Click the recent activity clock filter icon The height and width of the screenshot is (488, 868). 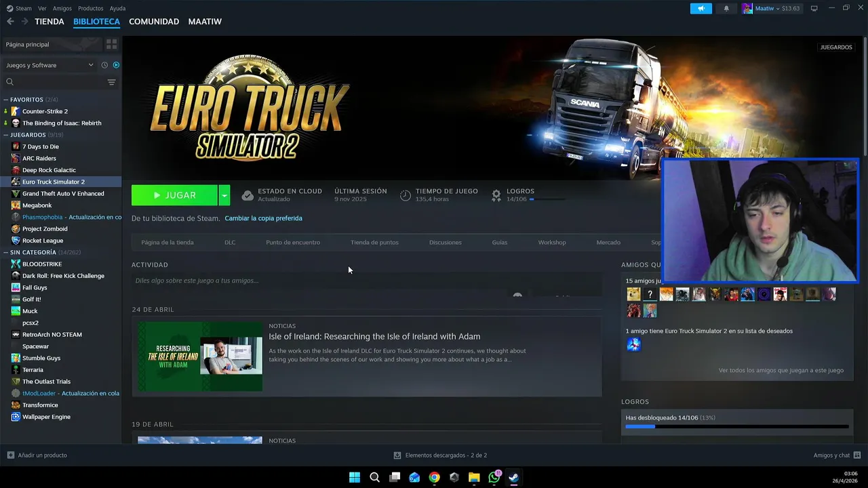[104, 65]
